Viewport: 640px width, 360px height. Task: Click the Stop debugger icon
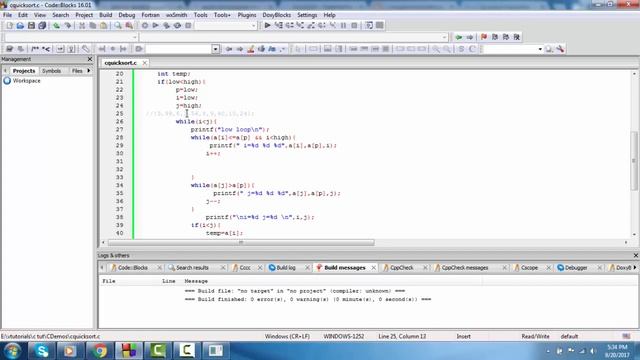(354, 25)
